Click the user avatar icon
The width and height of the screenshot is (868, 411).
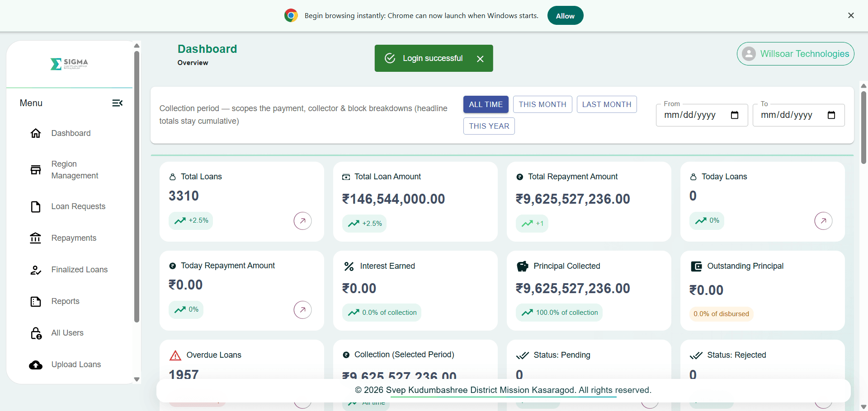[749, 54]
